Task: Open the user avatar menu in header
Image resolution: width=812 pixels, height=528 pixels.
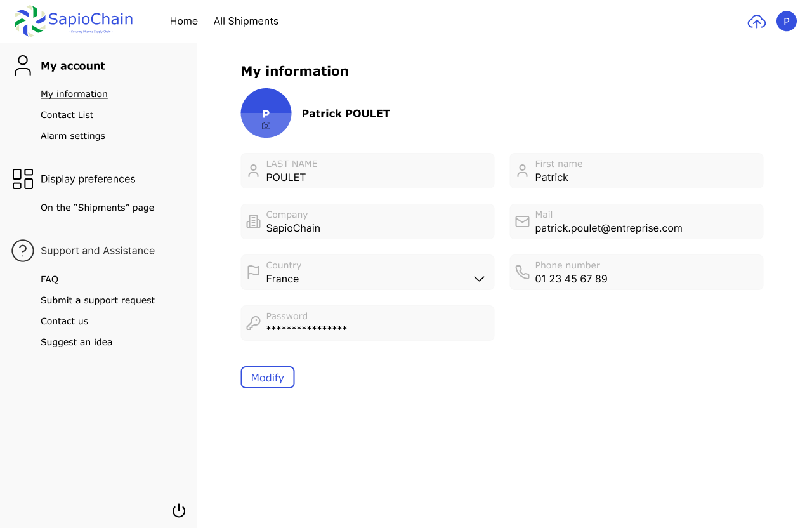Action: 786,22
